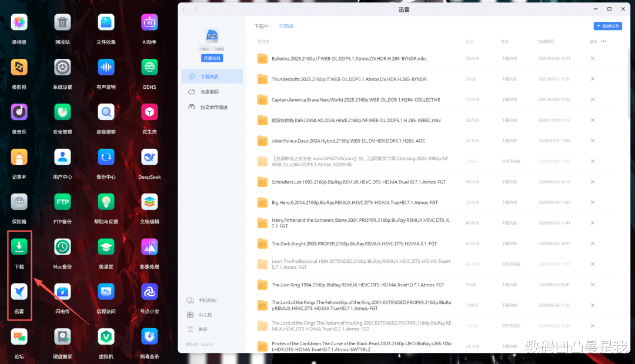The height and width of the screenshot is (364, 635).
Task: Remove the Big.Hero.6.2014 entry
Action: click(593, 202)
